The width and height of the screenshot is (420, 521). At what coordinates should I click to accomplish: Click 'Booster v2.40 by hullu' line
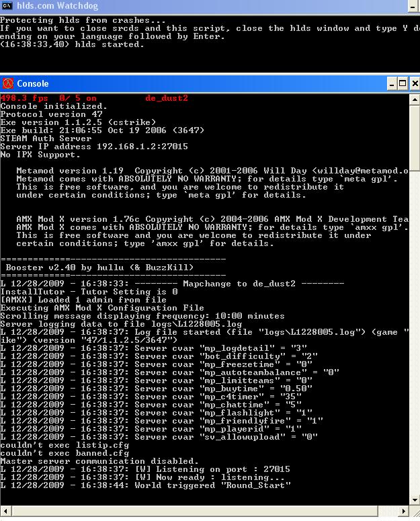[x=99, y=268]
